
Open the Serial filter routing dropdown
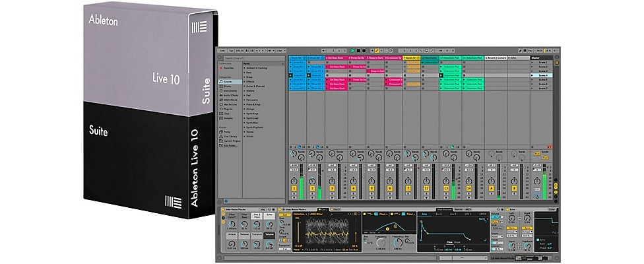[x=373, y=232]
